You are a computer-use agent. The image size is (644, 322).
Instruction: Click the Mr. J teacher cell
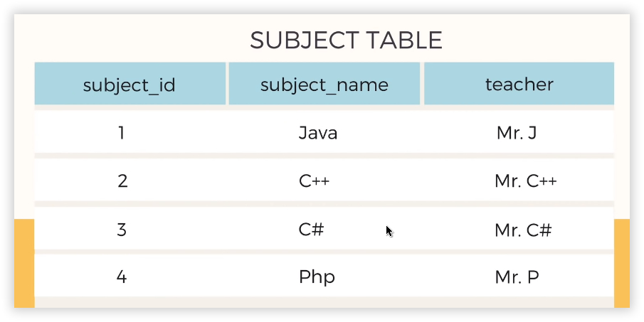point(517,133)
